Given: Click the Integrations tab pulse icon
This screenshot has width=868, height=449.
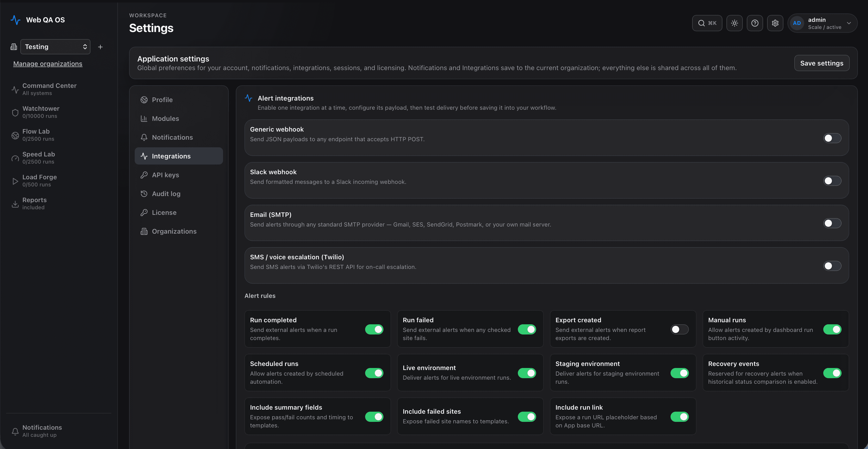Looking at the screenshot, I should point(144,156).
